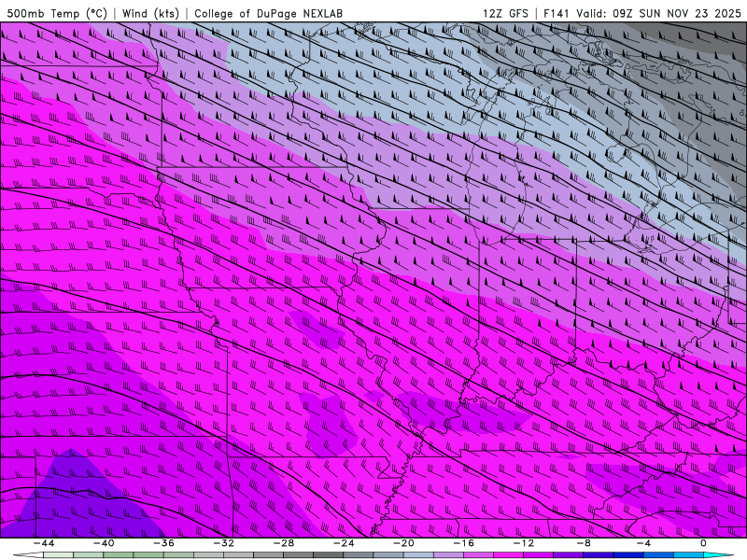Viewport: 747px width, 560px height.
Task: Click the -20 color bar label
Action: pos(404,543)
